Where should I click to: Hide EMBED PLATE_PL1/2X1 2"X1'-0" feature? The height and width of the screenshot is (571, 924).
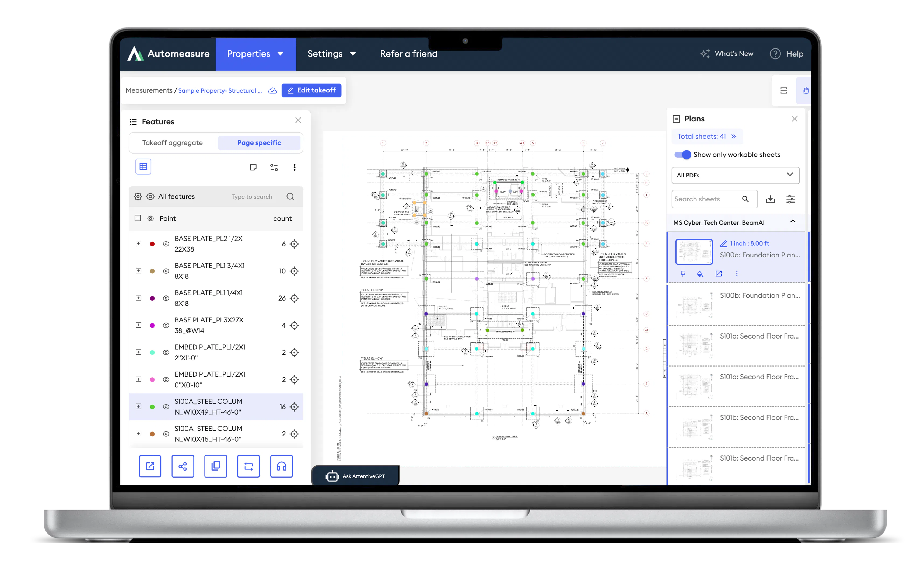166,352
